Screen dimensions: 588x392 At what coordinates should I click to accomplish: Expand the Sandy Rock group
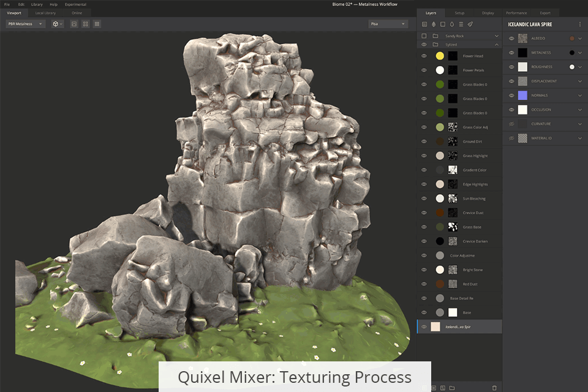point(497,36)
